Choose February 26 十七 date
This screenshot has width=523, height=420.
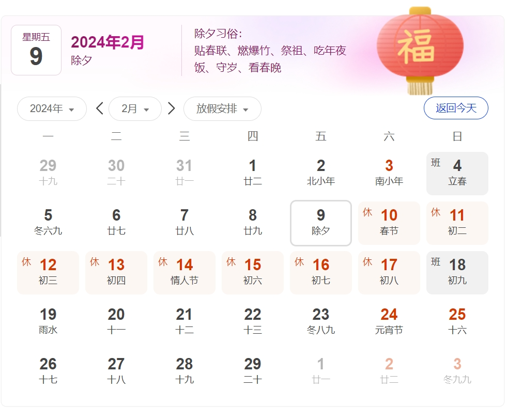[48, 372]
